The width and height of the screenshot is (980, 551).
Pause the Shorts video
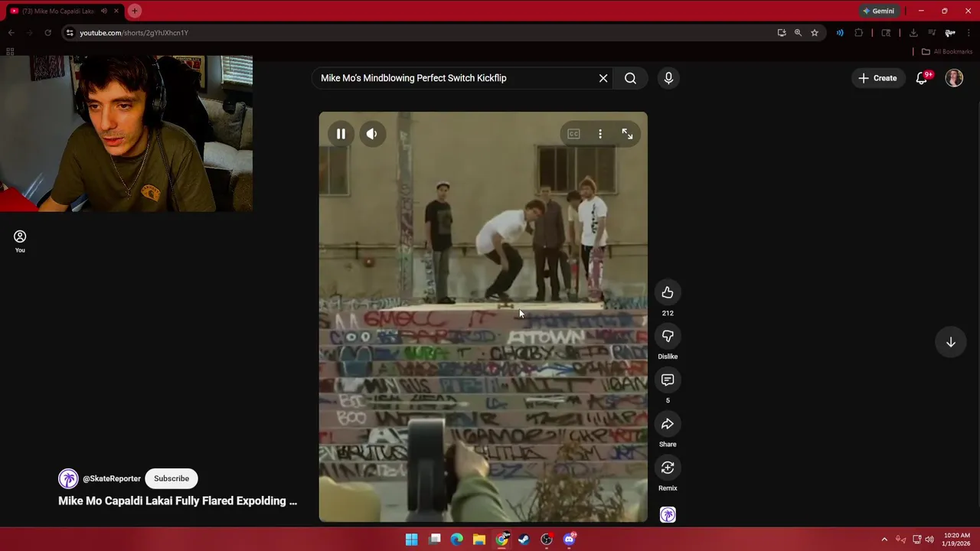coord(341,134)
